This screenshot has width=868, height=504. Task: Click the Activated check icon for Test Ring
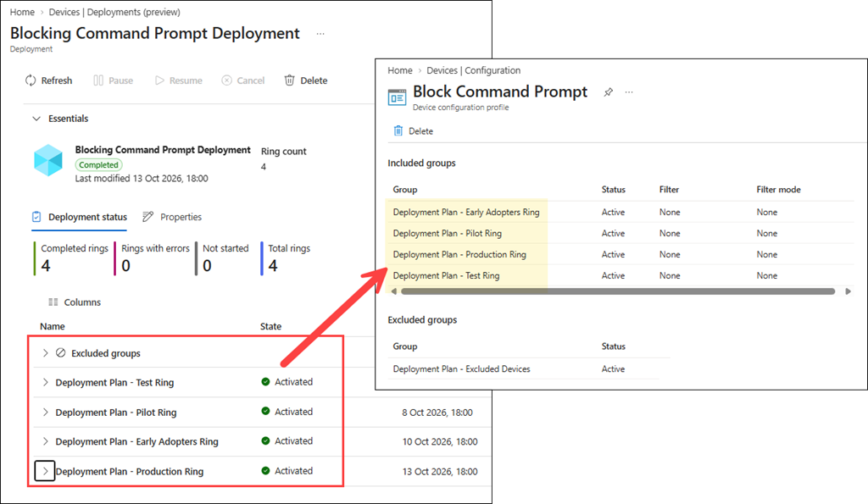pyautogui.click(x=265, y=382)
